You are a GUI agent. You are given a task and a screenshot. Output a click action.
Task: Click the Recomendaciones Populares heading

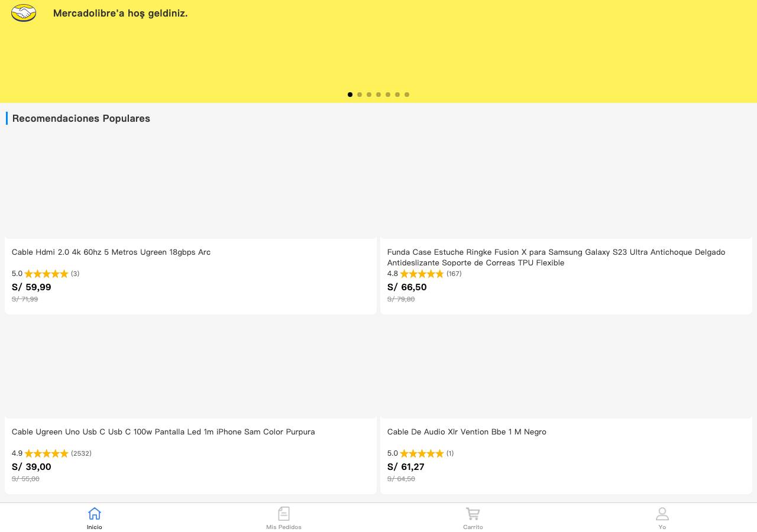click(x=81, y=118)
